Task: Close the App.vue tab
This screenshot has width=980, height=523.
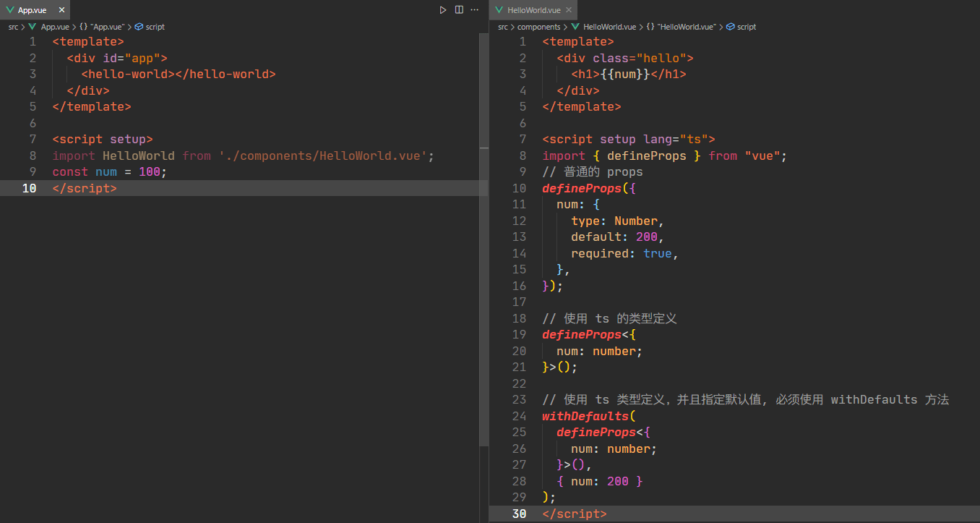Action: 61,10
